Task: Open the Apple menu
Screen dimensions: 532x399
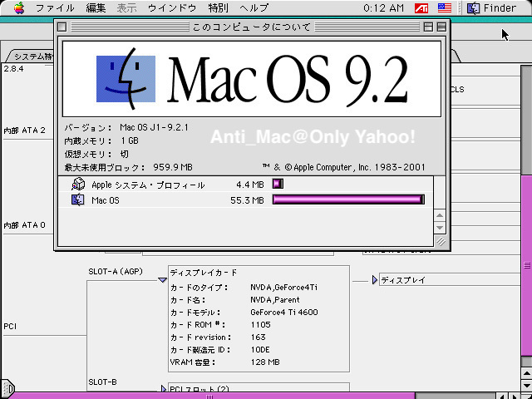Action: pyautogui.click(x=19, y=7)
